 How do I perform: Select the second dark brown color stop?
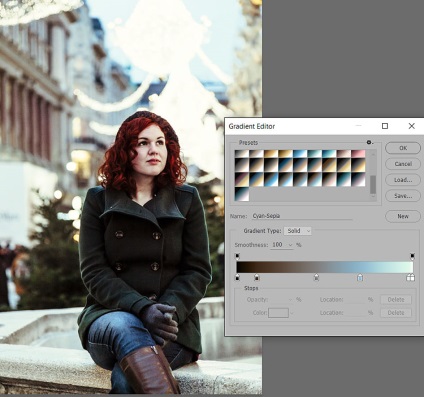[257, 277]
